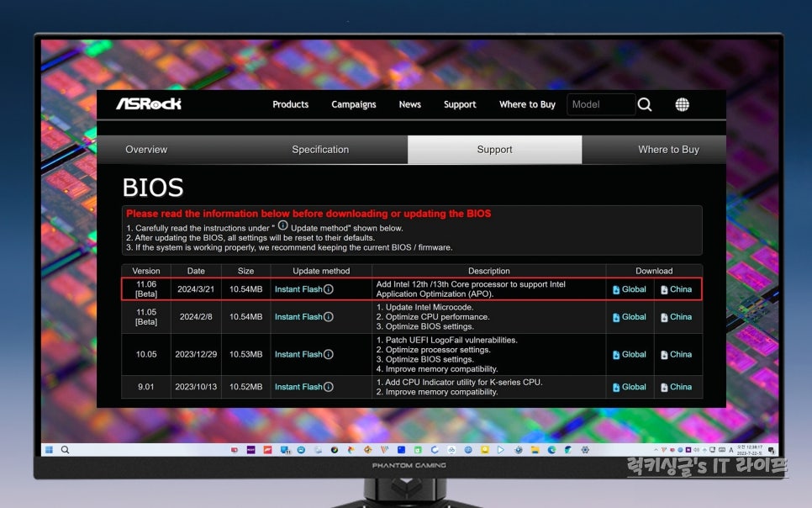Click the Windows taskbar search icon
This screenshot has width=812, height=508.
click(x=65, y=450)
